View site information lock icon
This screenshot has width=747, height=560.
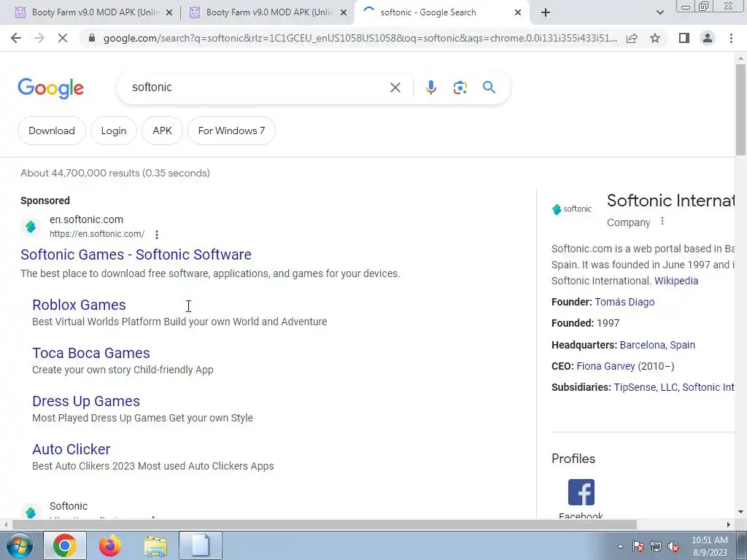tap(92, 38)
